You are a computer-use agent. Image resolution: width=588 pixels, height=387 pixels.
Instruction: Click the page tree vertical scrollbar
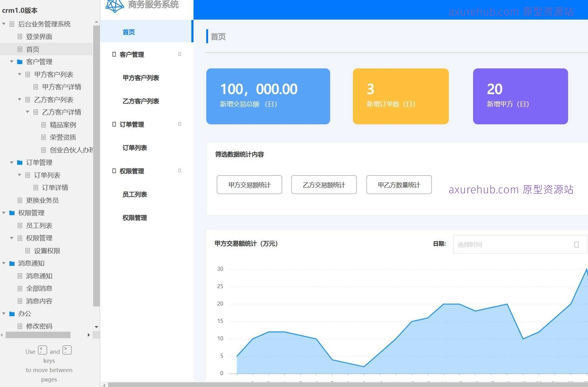click(x=96, y=166)
